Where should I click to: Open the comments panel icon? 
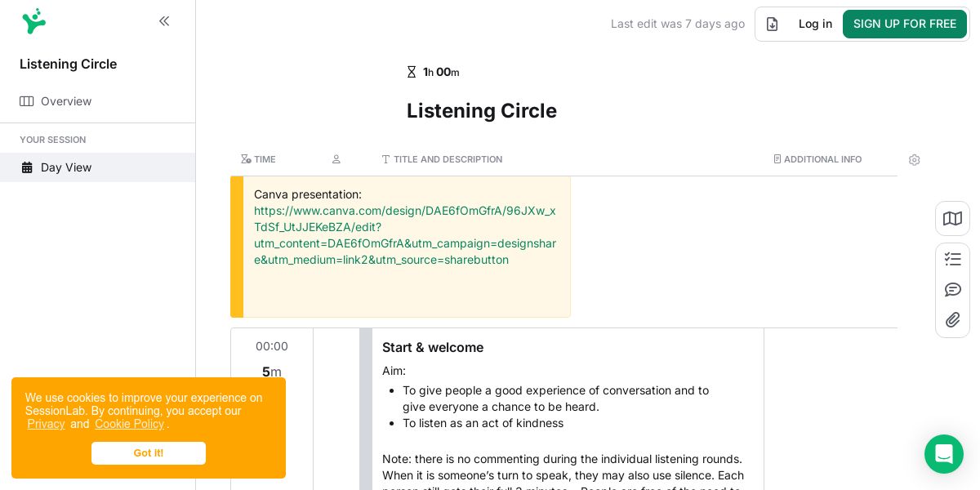[x=952, y=289]
